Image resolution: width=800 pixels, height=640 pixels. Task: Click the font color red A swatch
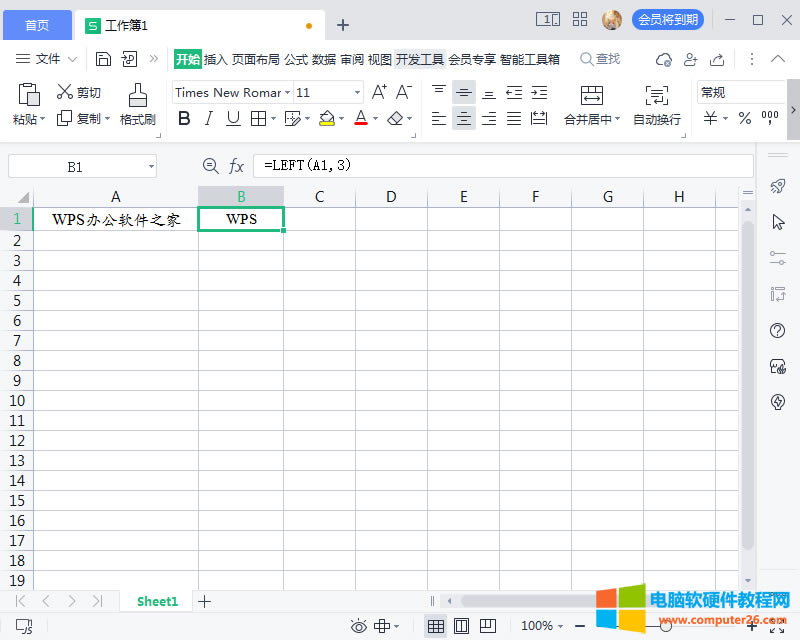361,119
